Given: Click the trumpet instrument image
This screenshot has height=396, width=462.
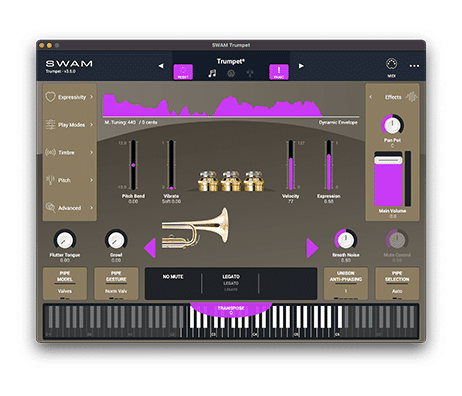Looking at the screenshot, I should (195, 229).
